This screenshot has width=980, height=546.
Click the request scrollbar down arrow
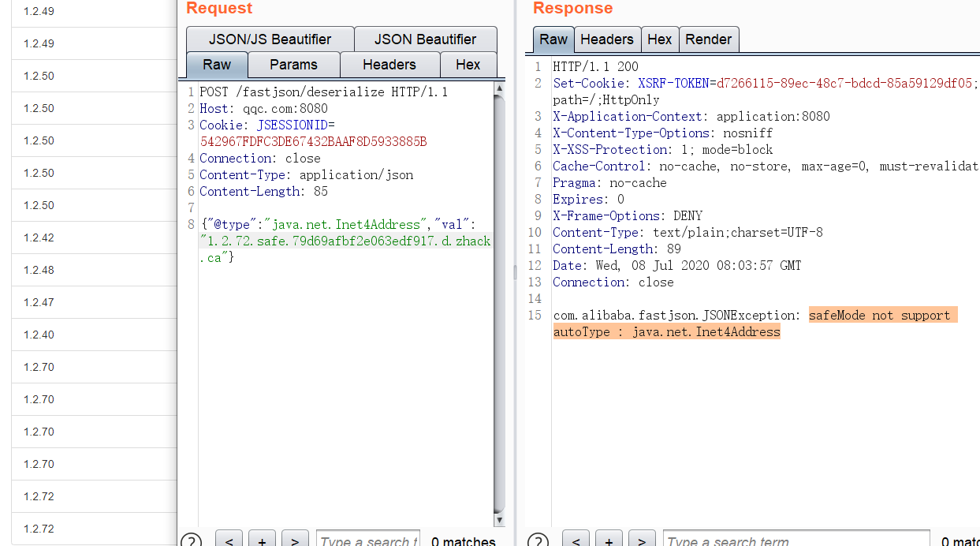point(498,520)
